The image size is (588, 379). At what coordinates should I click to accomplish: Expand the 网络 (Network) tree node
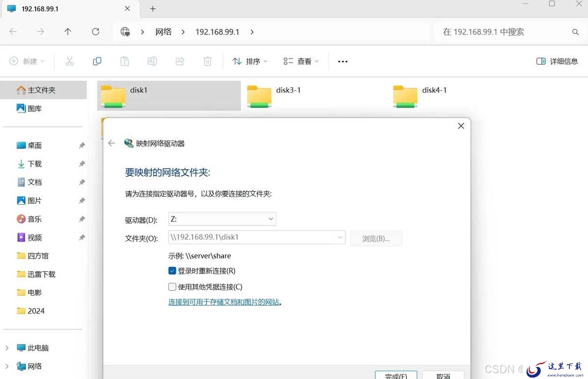click(7, 366)
